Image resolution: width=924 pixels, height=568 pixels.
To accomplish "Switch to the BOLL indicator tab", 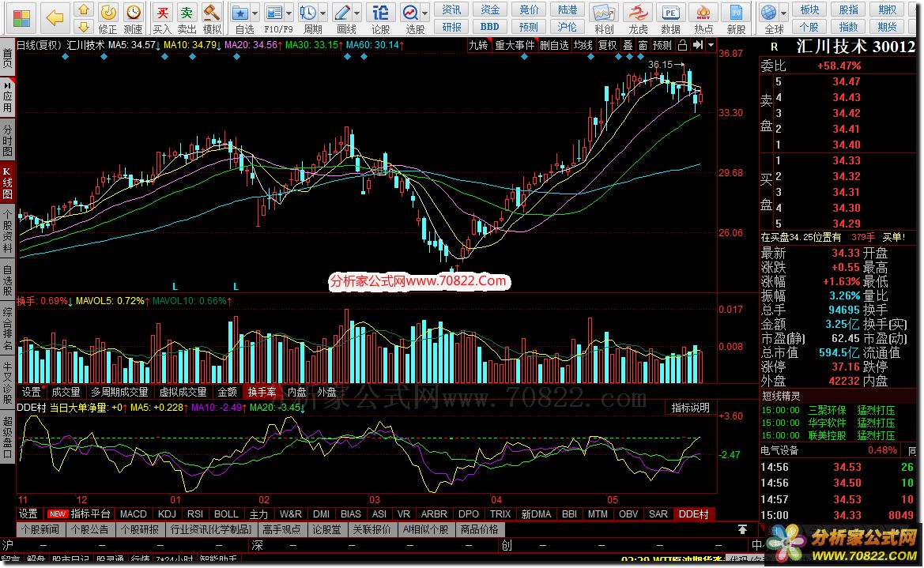I will click(x=226, y=514).
